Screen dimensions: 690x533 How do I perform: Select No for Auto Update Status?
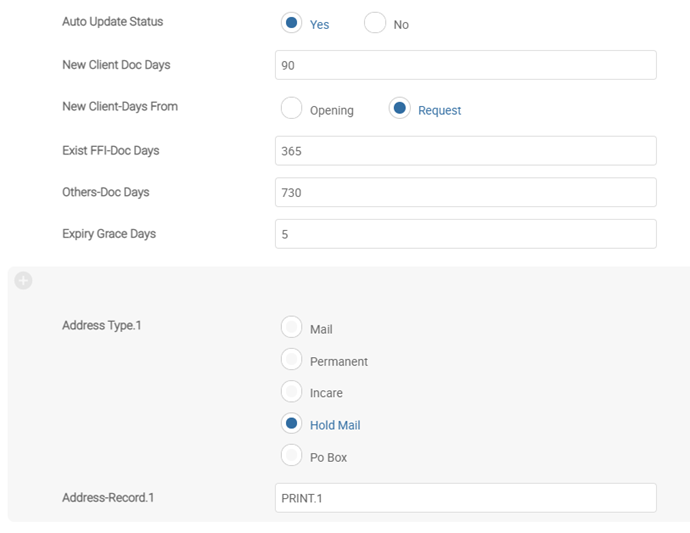coord(375,23)
